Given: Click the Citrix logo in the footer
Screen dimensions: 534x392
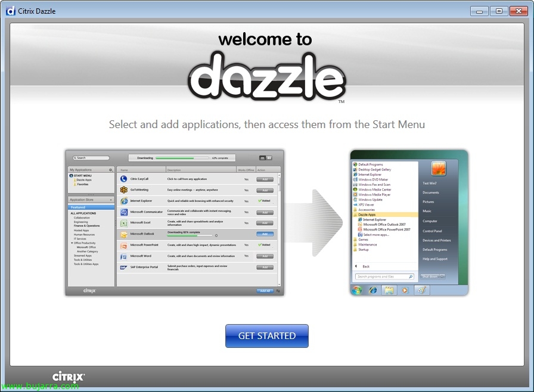Looking at the screenshot, I should point(69,377).
